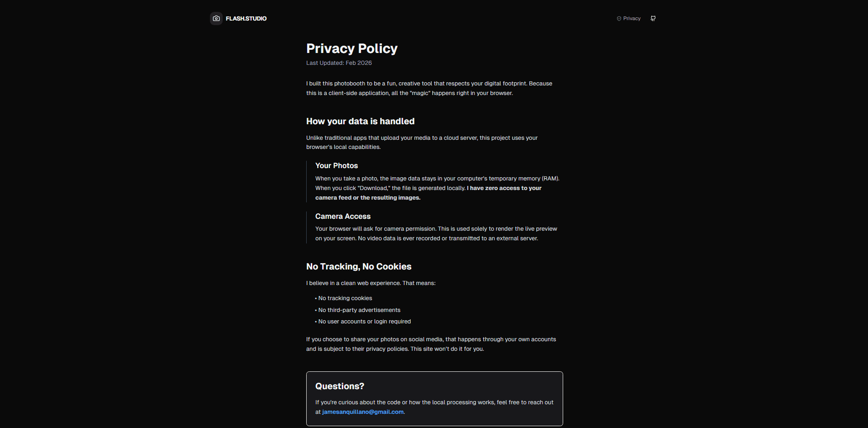Screen dimensions: 868x428
Task: Click the No third-party advertisements bullet
Action: [x=359, y=310]
